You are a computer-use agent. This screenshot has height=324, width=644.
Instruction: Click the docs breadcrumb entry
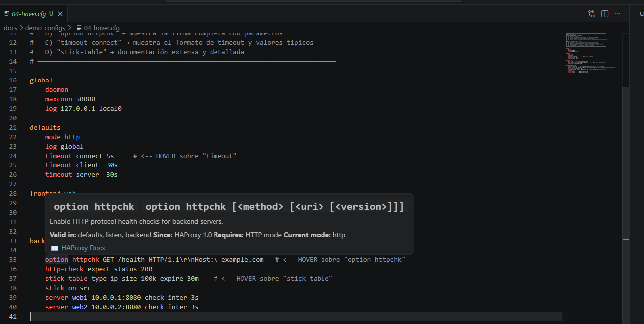[10, 28]
